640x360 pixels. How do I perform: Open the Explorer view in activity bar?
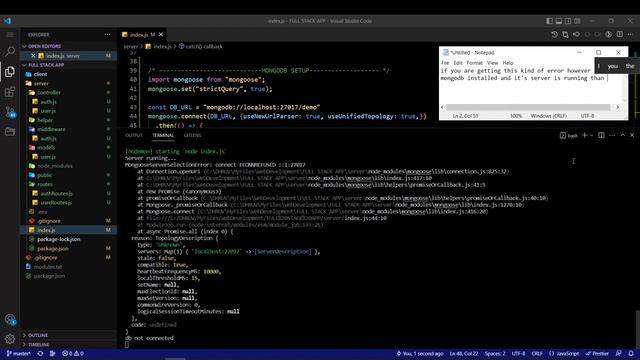point(10,71)
